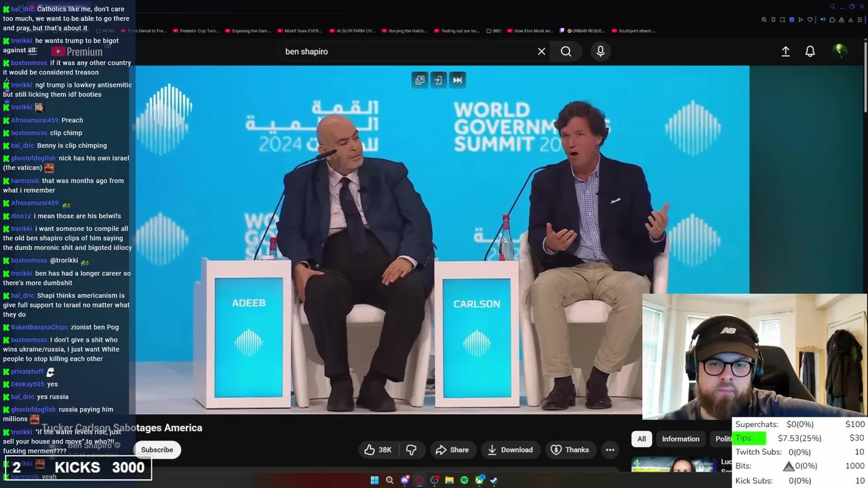Viewport: 868px width, 488px height.
Task: Dislike the video with thumbs-down icon
Action: (411, 449)
